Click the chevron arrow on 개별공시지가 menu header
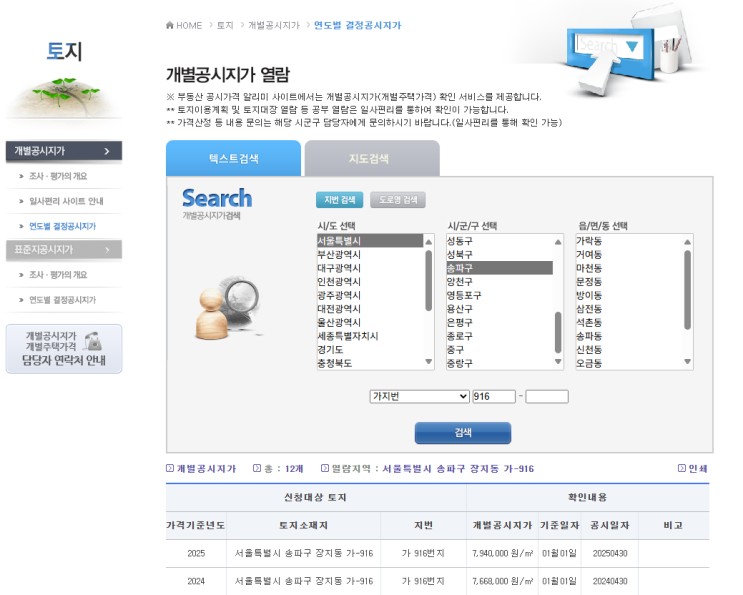The width and height of the screenshot is (743, 595). pyautogui.click(x=107, y=151)
